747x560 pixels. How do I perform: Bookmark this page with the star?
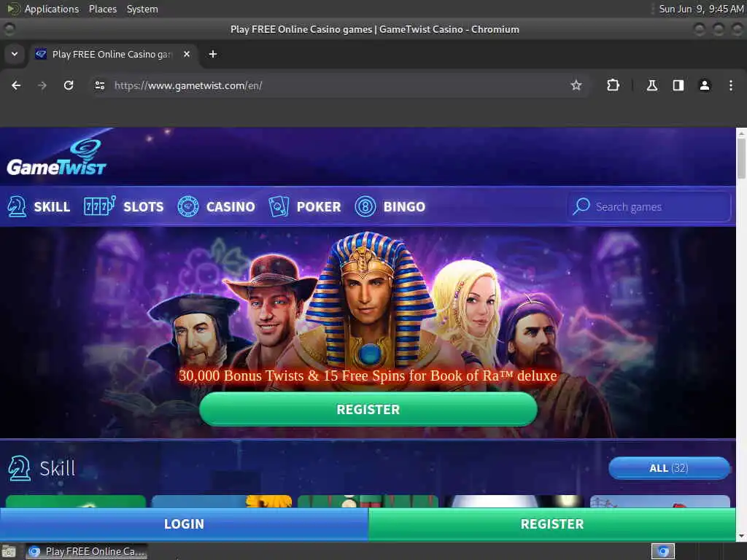576,85
